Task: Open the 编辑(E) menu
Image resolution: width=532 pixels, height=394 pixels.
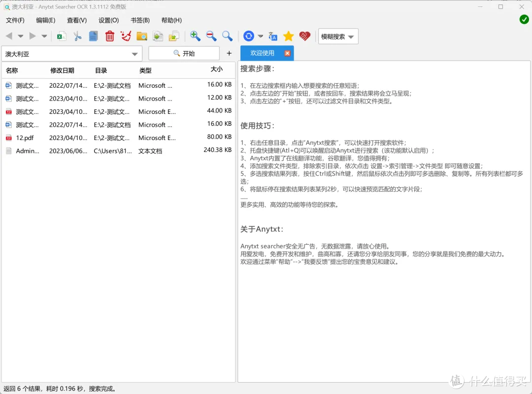Action: tap(46, 20)
